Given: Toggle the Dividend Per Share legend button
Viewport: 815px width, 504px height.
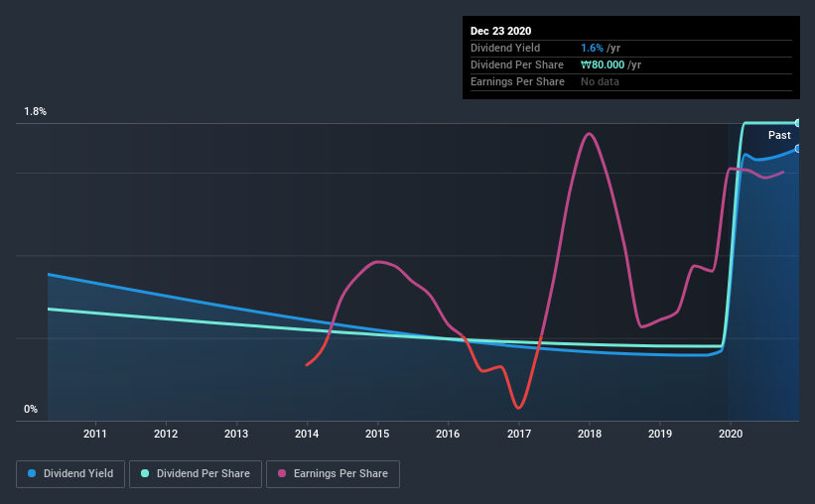Looking at the screenshot, I should [x=196, y=474].
